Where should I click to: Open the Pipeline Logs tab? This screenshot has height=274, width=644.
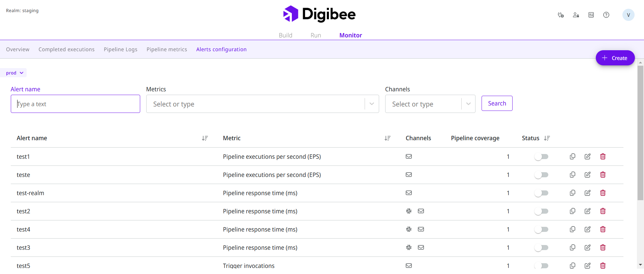[120, 50]
